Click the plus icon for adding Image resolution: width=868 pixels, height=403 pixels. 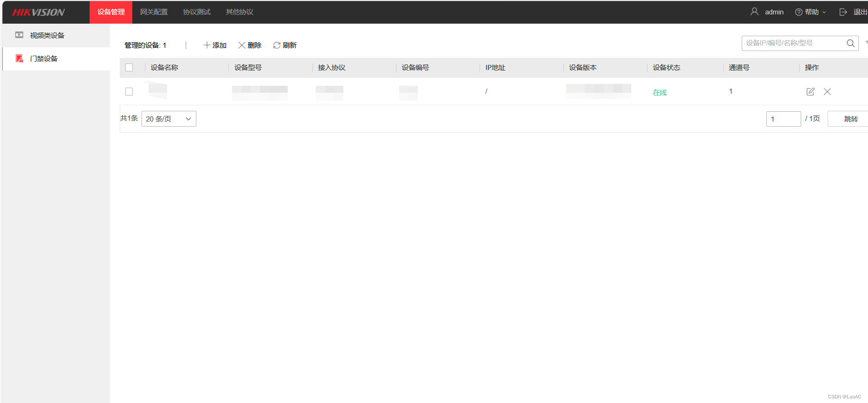point(207,45)
